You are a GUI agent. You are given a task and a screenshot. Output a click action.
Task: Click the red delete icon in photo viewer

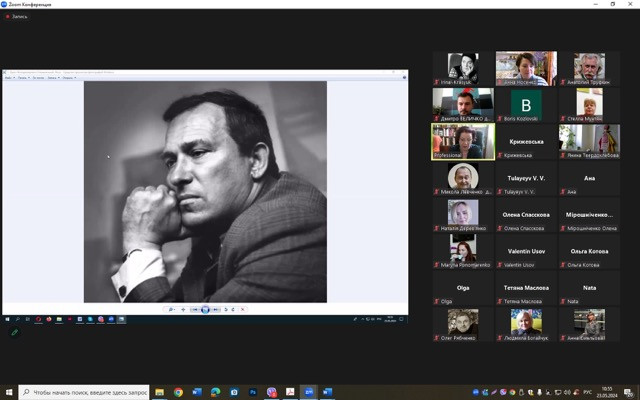point(242,310)
